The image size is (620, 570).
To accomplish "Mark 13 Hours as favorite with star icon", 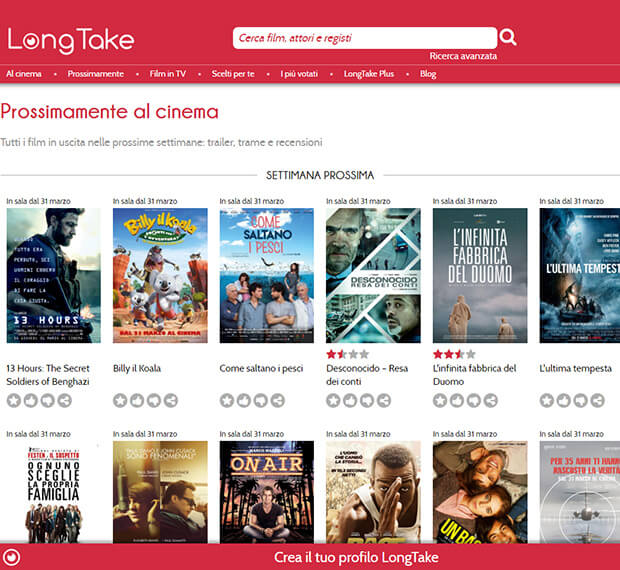I will click(13, 400).
